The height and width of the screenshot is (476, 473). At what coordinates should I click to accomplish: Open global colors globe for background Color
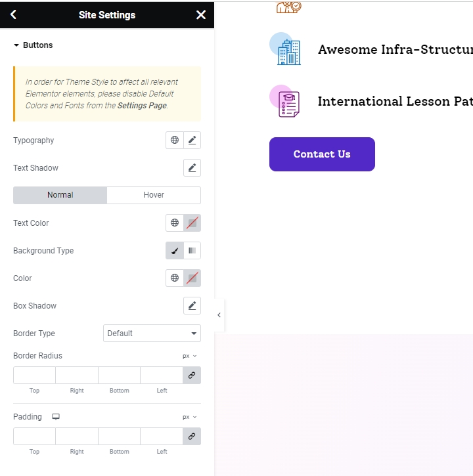pos(175,278)
